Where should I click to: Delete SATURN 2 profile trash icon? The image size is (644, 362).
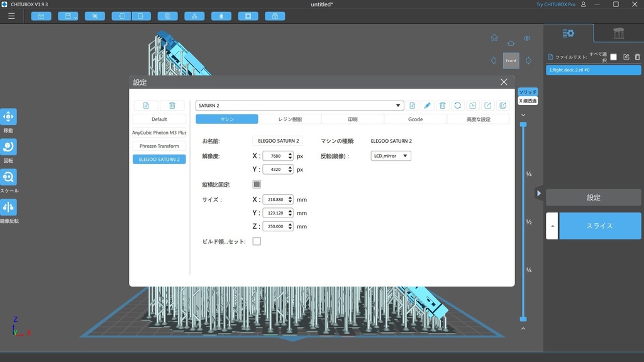(442, 106)
